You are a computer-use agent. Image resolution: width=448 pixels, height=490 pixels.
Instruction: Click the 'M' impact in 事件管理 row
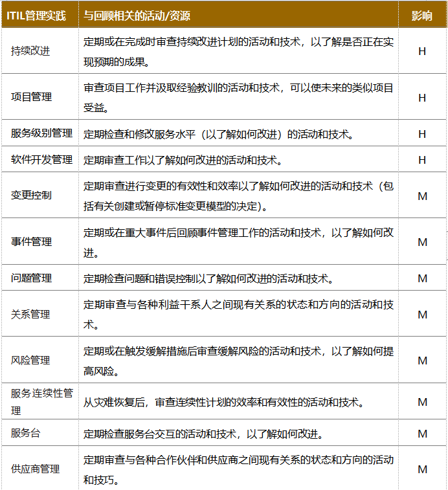coord(422,242)
